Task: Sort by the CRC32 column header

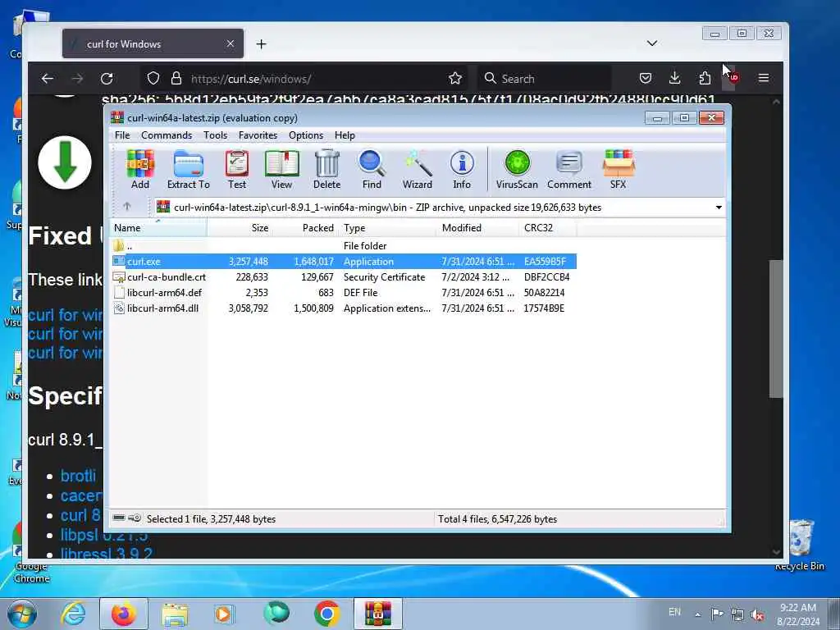Action: (547, 228)
